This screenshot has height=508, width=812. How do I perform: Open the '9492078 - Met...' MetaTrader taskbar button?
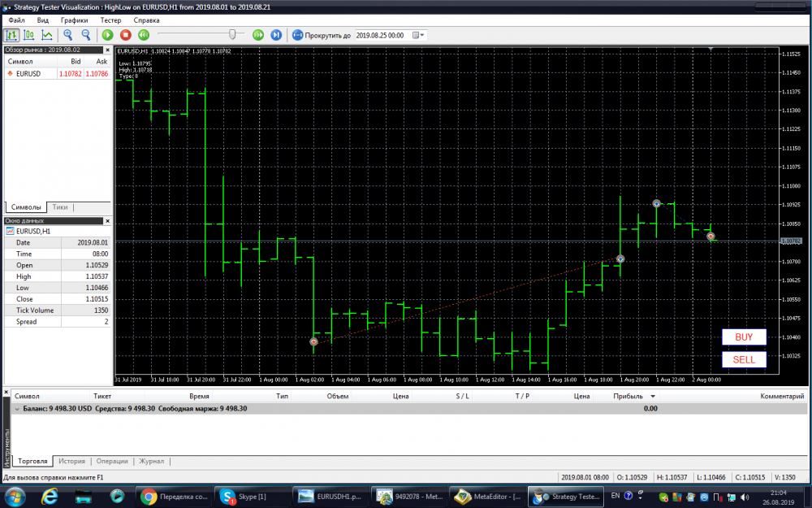pyautogui.click(x=409, y=497)
